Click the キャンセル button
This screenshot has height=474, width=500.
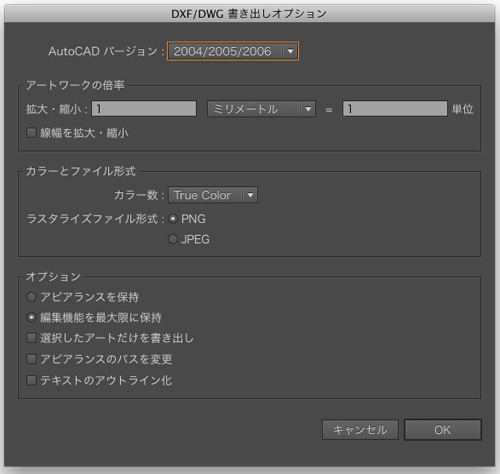tap(360, 430)
